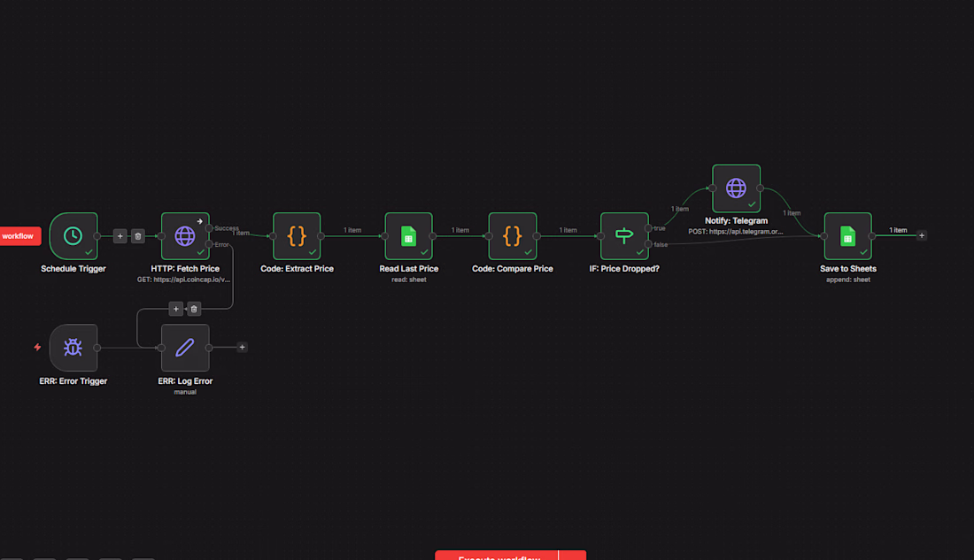Click the red workflow tag at left
This screenshot has height=560, width=974.
(x=19, y=236)
